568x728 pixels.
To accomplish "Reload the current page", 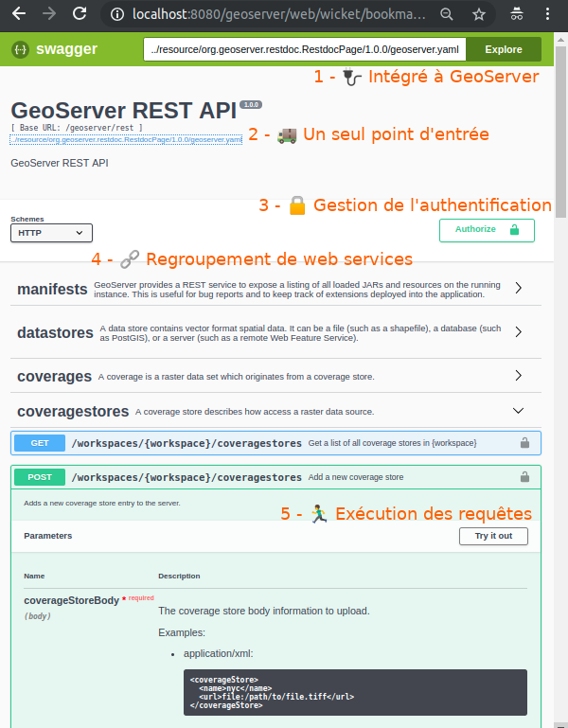I will coord(80,13).
